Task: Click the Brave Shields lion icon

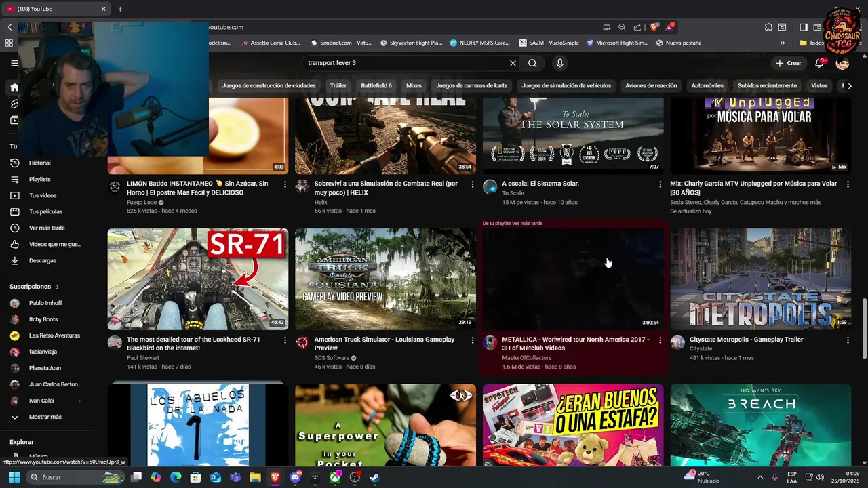Action: click(654, 27)
